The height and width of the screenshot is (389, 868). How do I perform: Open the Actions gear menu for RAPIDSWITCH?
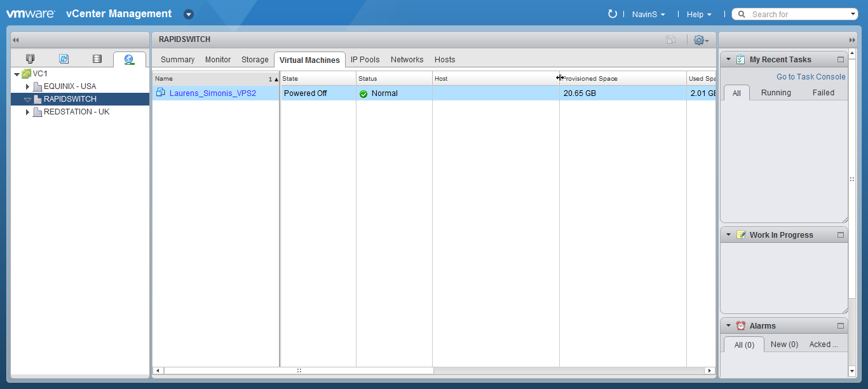coord(701,40)
